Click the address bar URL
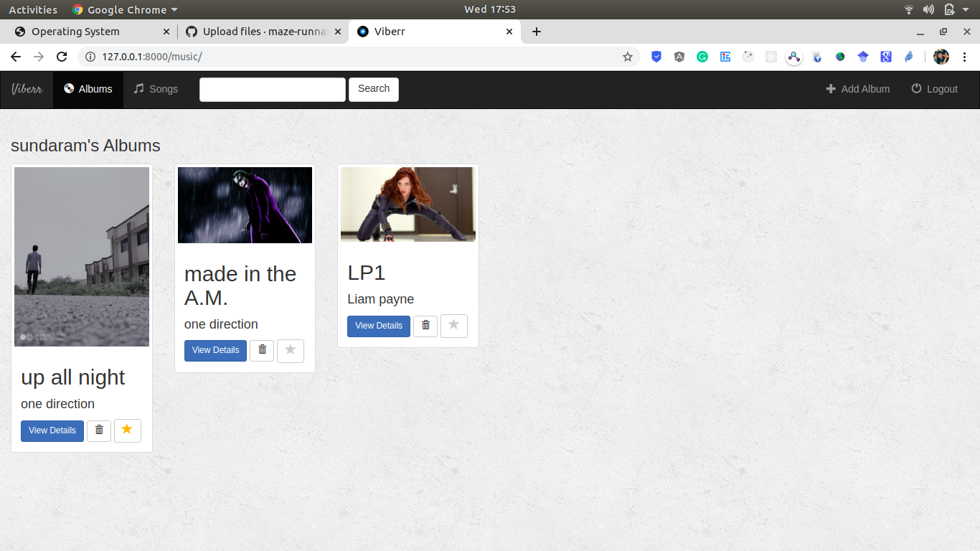Image resolution: width=980 pixels, height=551 pixels. (x=151, y=57)
